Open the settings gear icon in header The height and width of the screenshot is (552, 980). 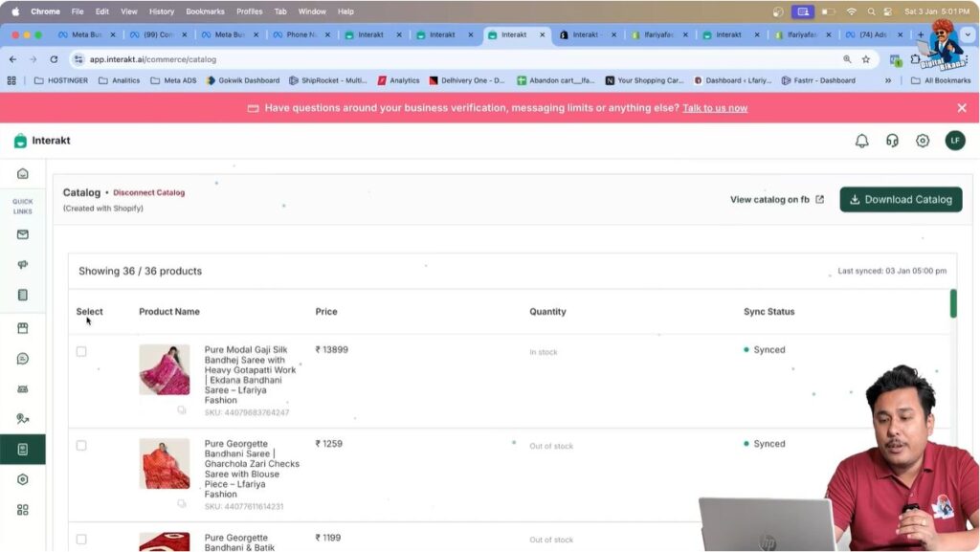point(923,142)
